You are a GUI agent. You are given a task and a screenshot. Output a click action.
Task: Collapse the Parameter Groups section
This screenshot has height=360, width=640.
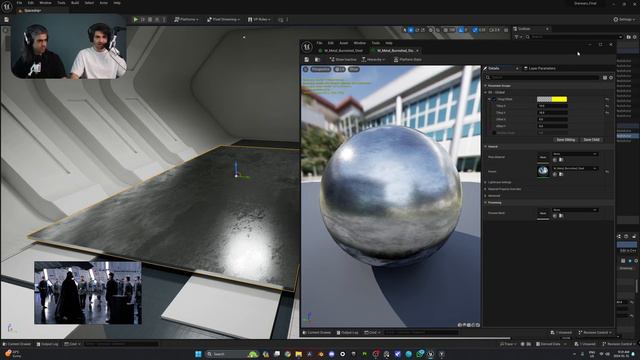[485, 86]
